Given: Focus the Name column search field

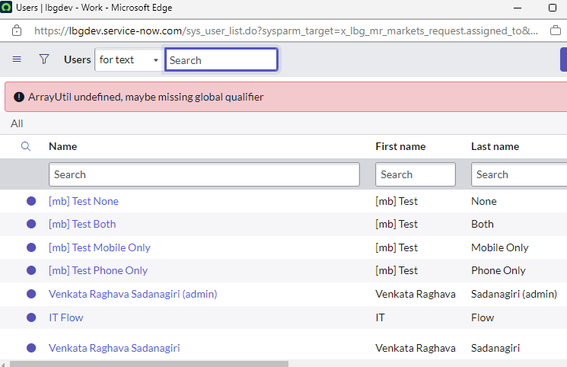Looking at the screenshot, I should (204, 175).
